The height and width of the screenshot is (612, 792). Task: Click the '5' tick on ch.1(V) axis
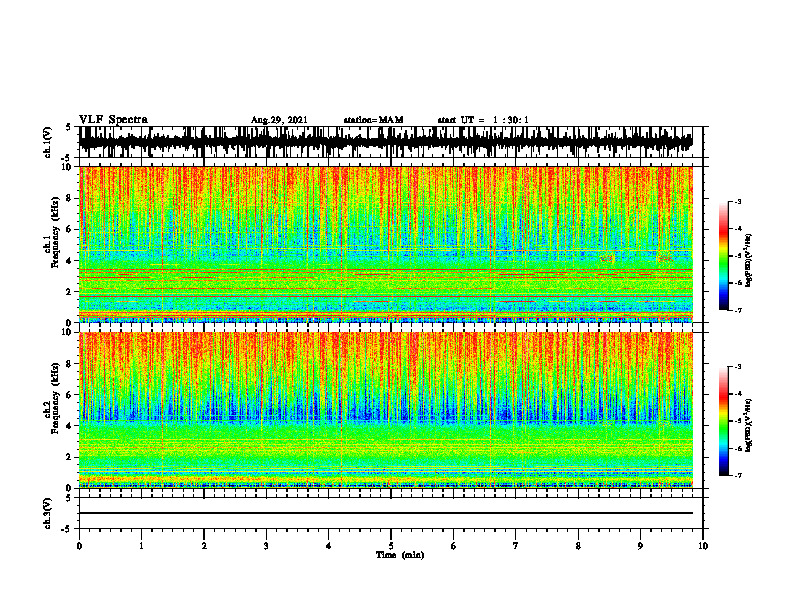click(x=68, y=127)
